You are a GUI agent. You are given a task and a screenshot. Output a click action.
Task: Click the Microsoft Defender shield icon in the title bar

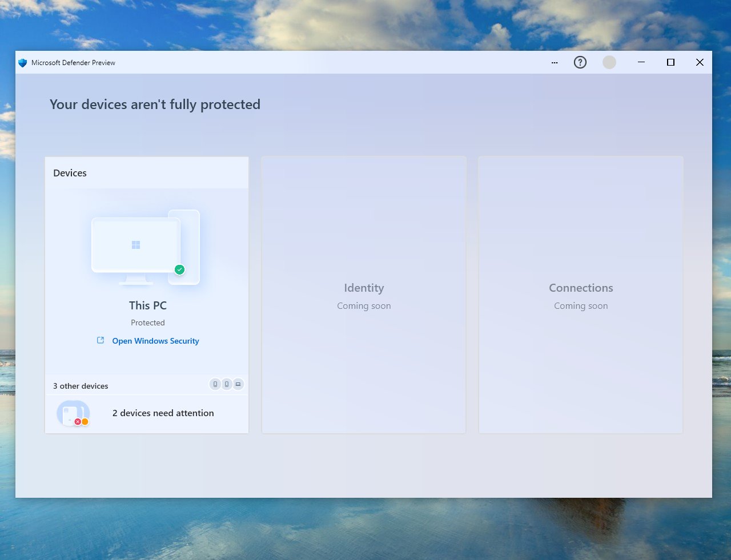[x=23, y=63]
